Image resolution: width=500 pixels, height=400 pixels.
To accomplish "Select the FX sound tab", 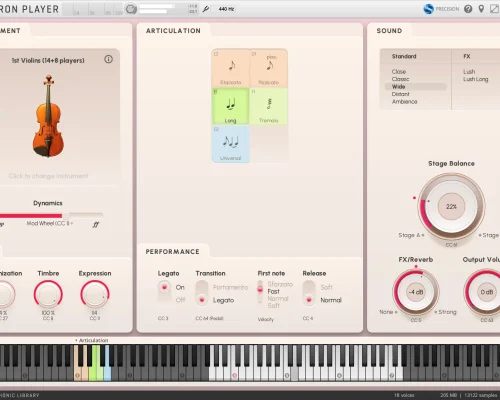I will tap(467, 56).
